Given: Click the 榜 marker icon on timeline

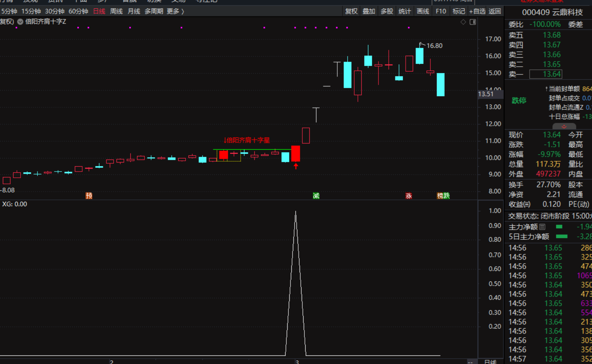Looking at the screenshot, I should pyautogui.click(x=440, y=196).
